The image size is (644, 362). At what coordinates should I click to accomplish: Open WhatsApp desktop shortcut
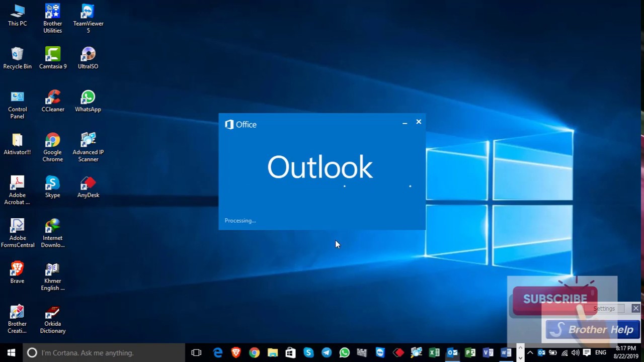(88, 102)
